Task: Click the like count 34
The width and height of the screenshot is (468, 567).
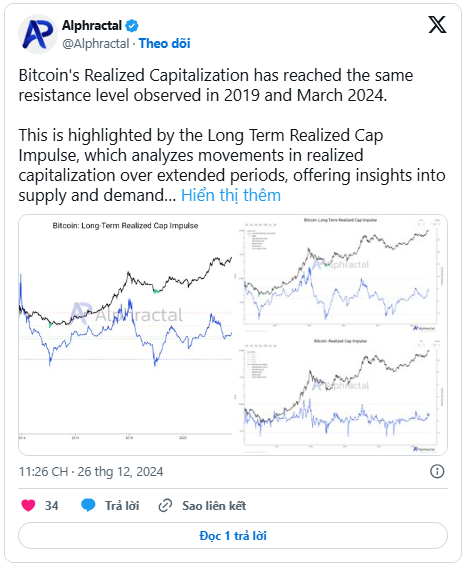Action: pyautogui.click(x=51, y=506)
